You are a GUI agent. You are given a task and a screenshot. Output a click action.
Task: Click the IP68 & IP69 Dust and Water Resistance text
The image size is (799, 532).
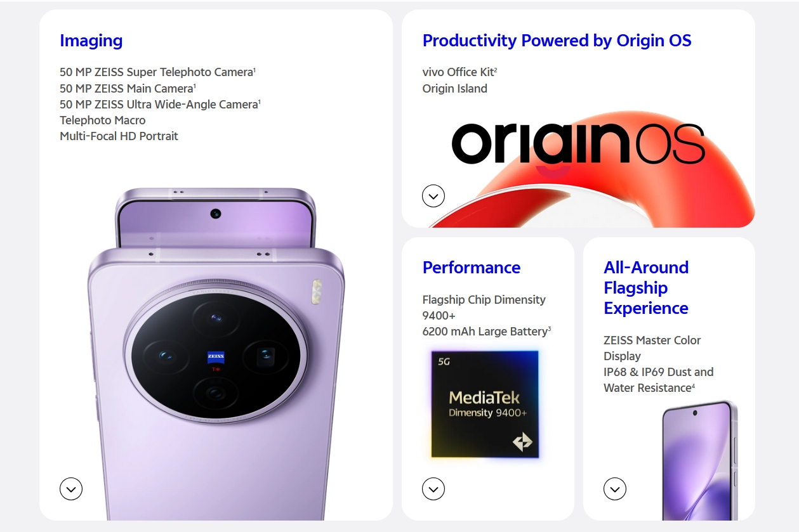point(658,380)
